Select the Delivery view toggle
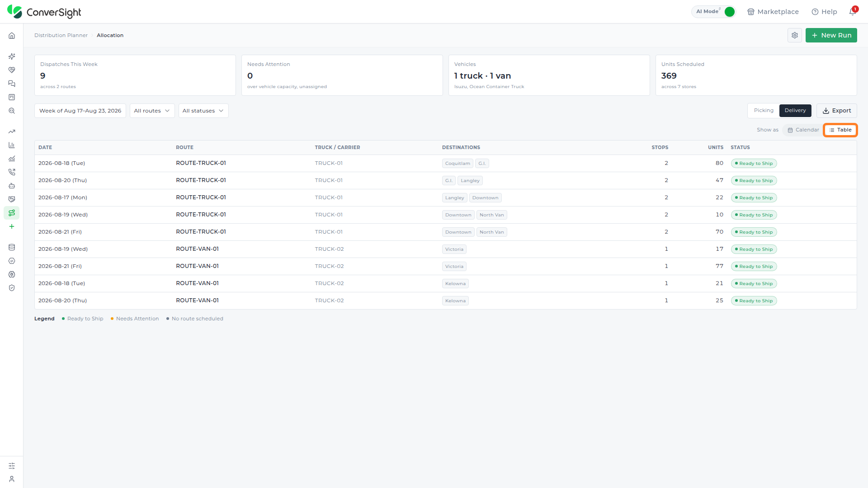 tap(795, 111)
